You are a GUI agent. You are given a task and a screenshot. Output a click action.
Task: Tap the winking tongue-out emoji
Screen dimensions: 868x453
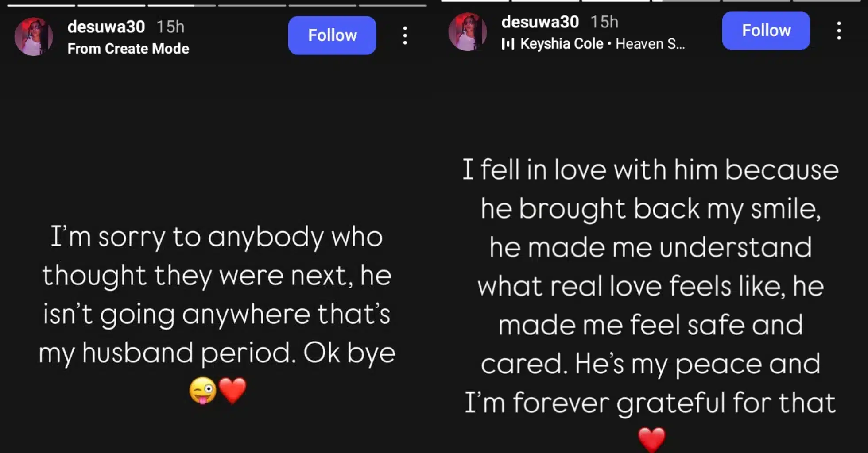203,391
